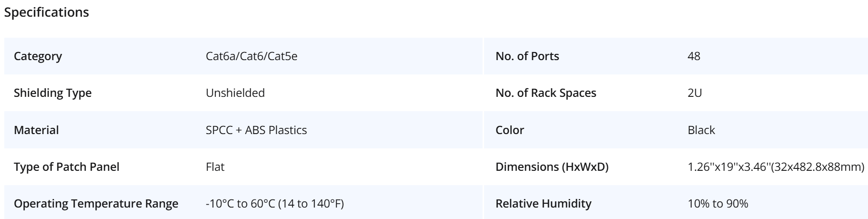Select the Material label
This screenshot has width=868, height=219.
pos(36,130)
